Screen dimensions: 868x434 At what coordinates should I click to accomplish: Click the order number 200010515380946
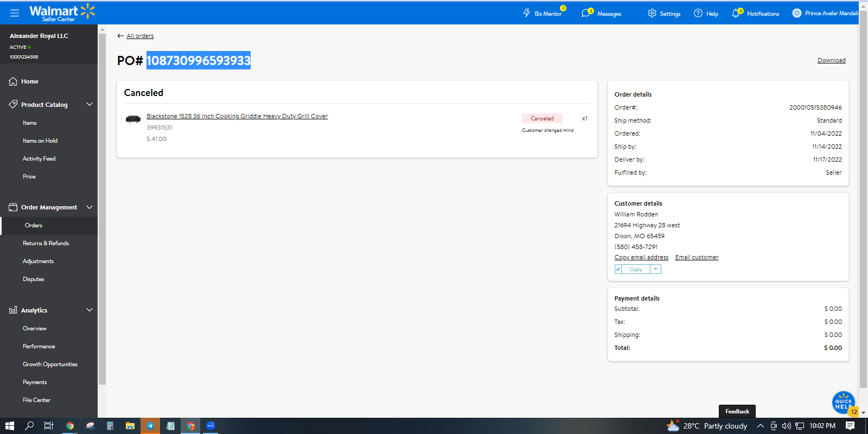tap(815, 107)
